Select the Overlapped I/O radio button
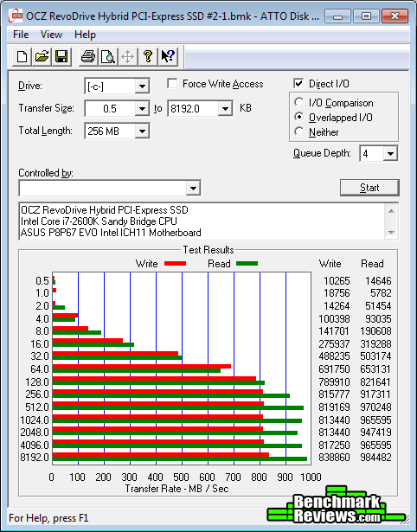This screenshot has height=532, width=417. coord(299,117)
